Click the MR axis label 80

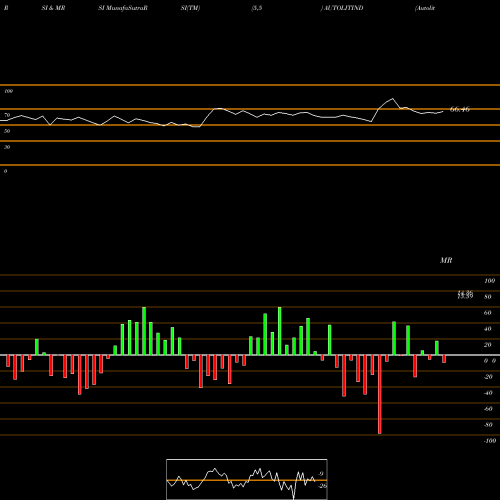coord(488,297)
